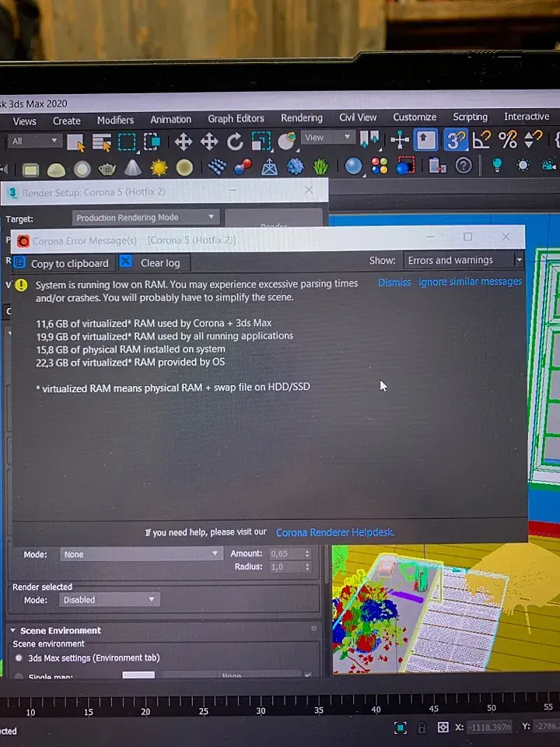Click Ignore similar messages link
Screen dimensions: 560x747
(x=470, y=282)
